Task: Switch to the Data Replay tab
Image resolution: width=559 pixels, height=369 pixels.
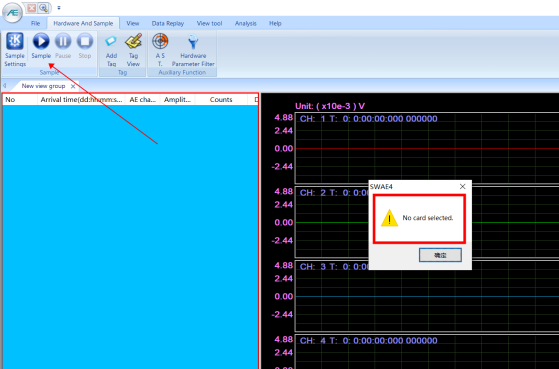Action: [x=168, y=23]
